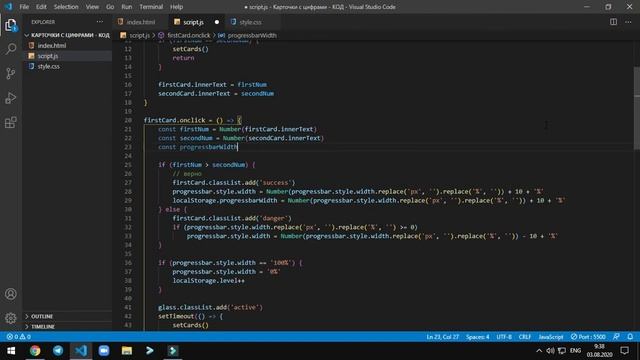Open Windows Start menu

pos(11,351)
